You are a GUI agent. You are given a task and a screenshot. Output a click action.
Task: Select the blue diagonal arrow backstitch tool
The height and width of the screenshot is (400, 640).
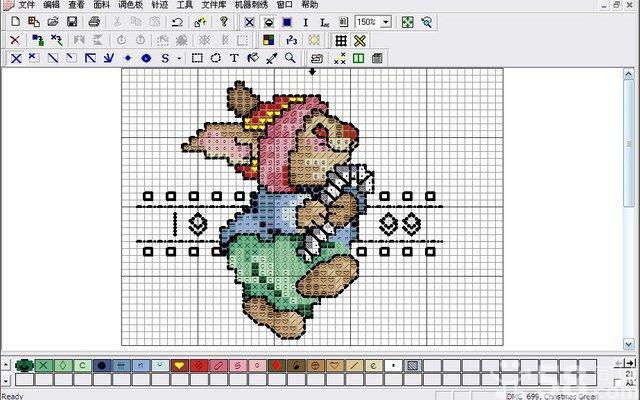tap(90, 58)
